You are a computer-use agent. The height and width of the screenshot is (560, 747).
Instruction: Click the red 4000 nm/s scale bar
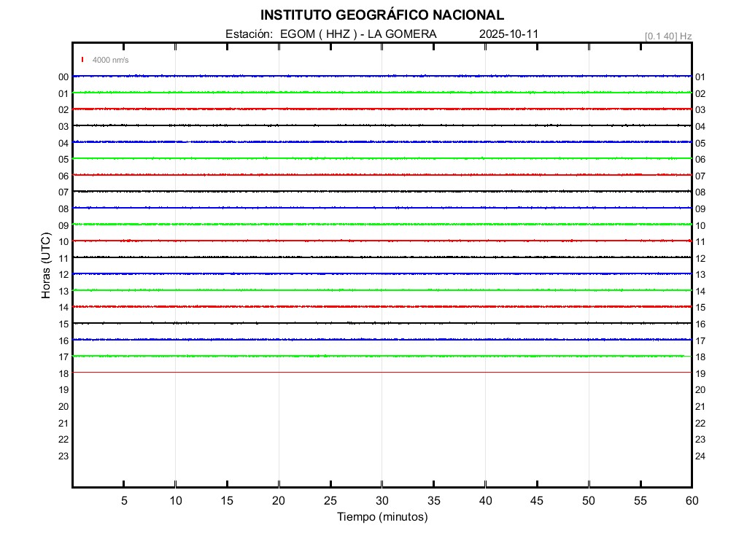pos(82,60)
